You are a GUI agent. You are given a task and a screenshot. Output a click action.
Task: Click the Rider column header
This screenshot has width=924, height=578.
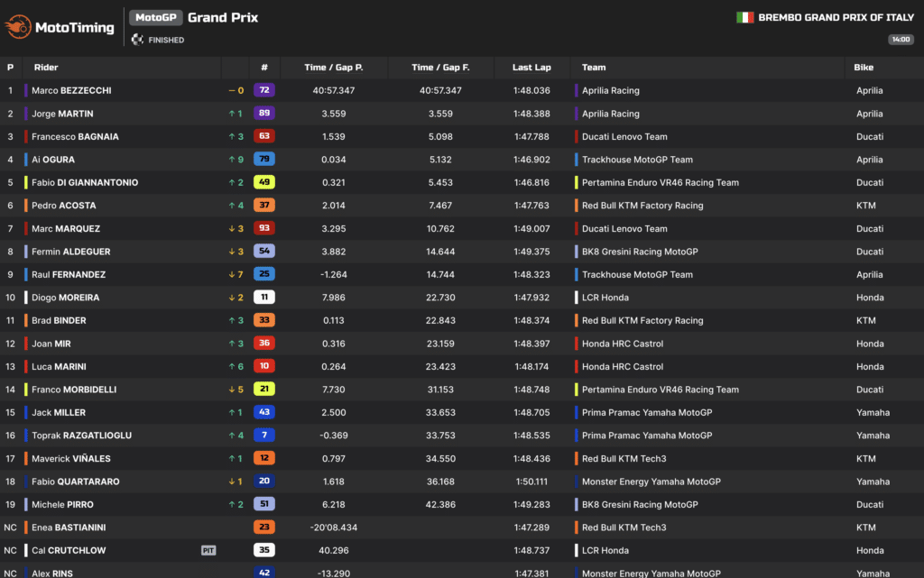[x=46, y=67]
